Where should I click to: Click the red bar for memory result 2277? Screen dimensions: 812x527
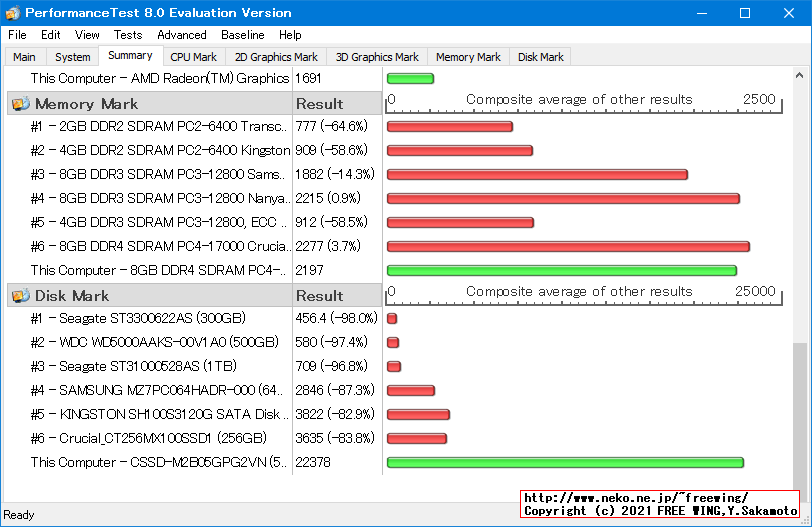(x=568, y=246)
